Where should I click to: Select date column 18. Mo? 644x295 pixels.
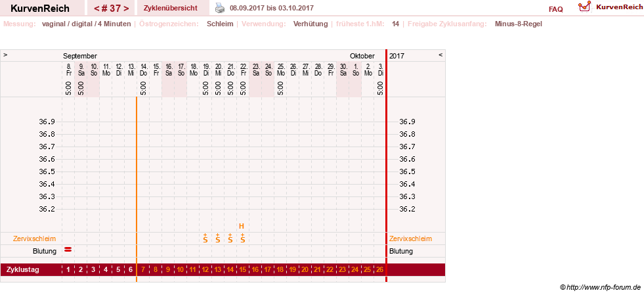194,70
